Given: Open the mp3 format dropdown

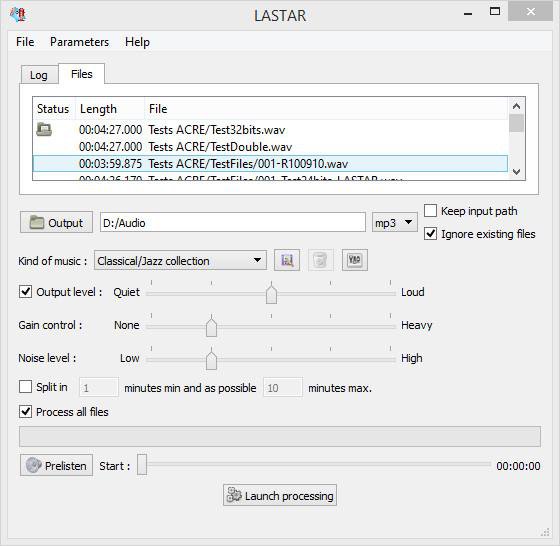Looking at the screenshot, I should (394, 222).
